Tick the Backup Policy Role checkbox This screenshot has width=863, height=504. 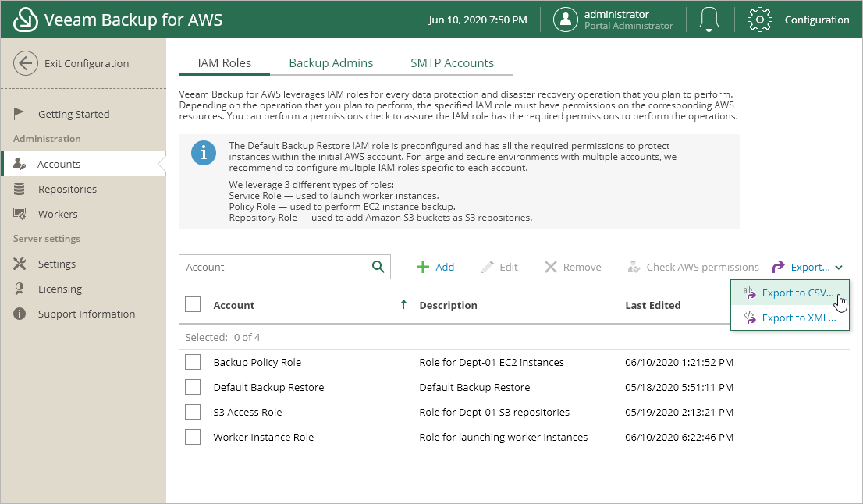(x=193, y=362)
